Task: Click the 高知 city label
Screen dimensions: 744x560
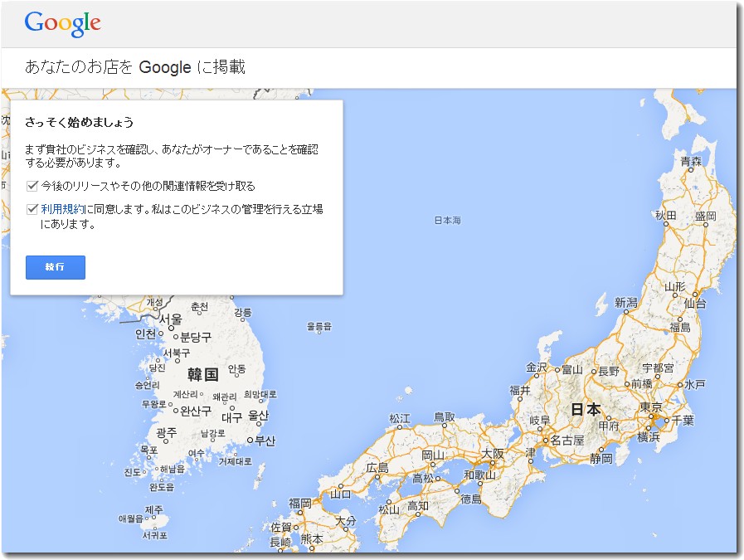Action: (418, 506)
